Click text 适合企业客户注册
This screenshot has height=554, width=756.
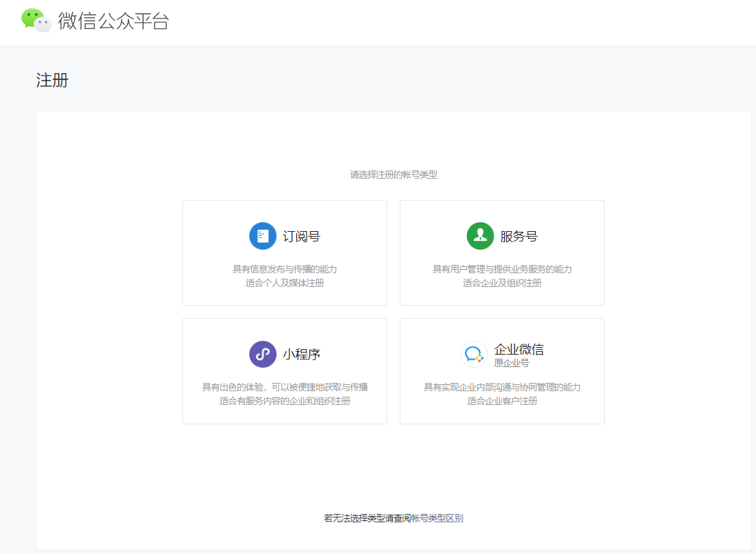point(502,402)
